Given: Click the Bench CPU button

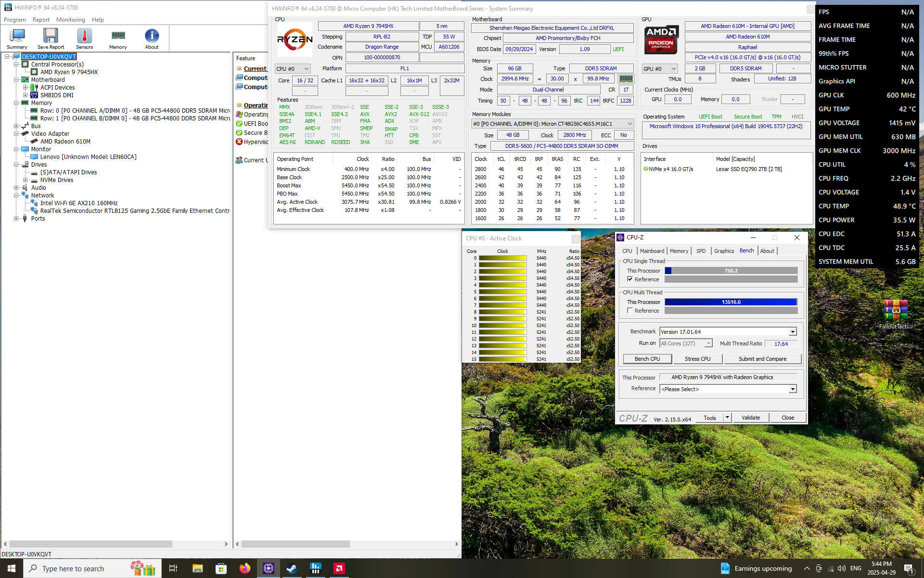Looking at the screenshot, I should coord(647,359).
